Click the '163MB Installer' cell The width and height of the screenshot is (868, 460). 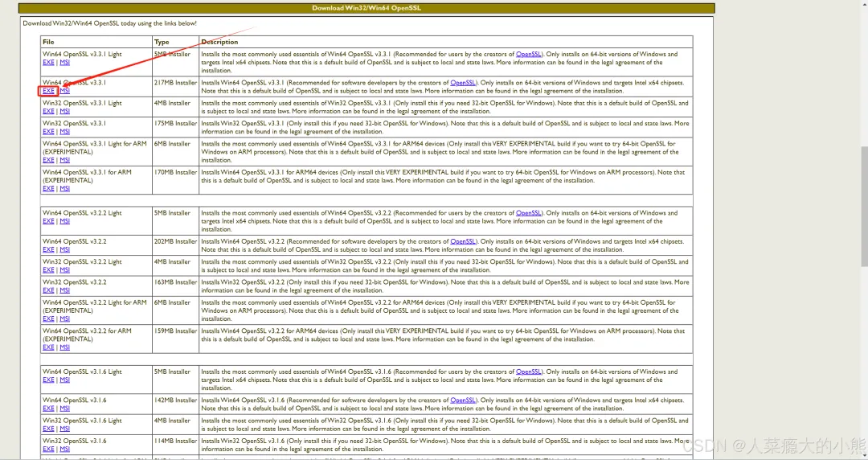click(x=175, y=286)
